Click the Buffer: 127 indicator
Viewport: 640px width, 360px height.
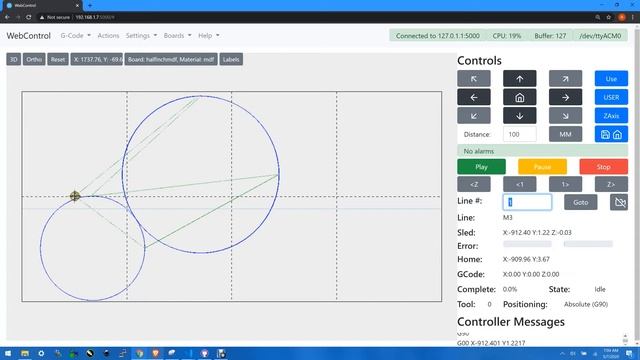coord(550,36)
